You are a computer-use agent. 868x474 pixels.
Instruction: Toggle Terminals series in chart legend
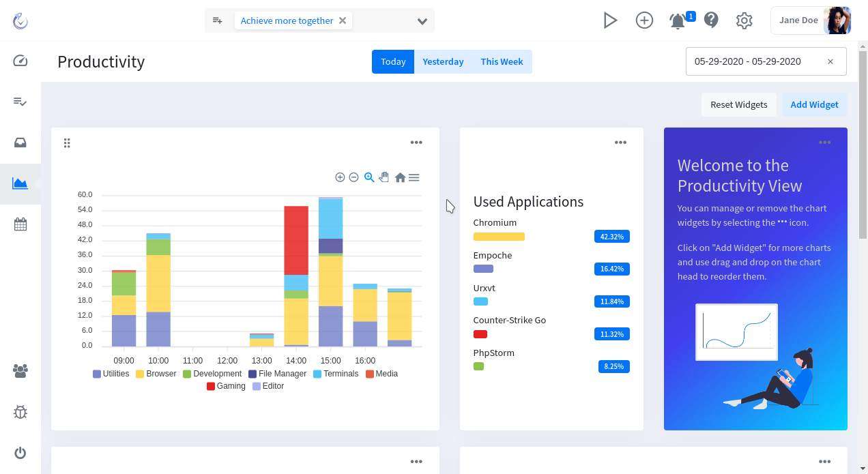pos(336,374)
